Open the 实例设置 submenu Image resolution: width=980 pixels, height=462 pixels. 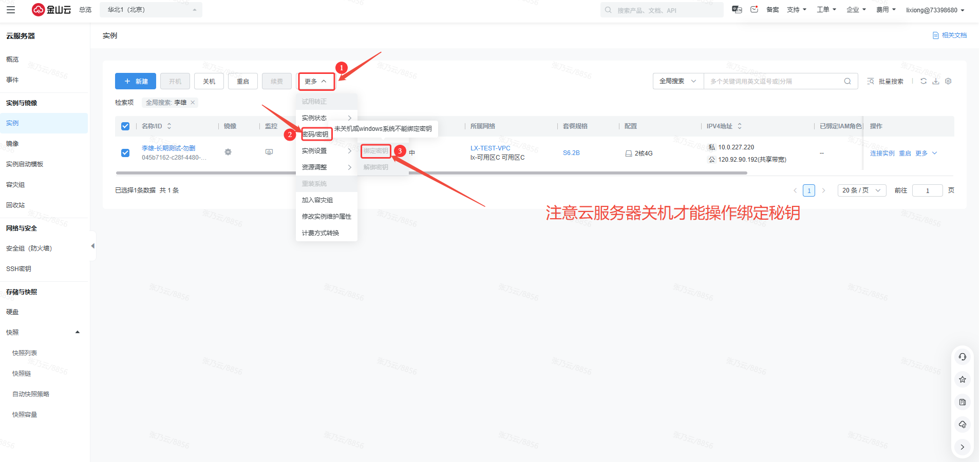point(327,151)
